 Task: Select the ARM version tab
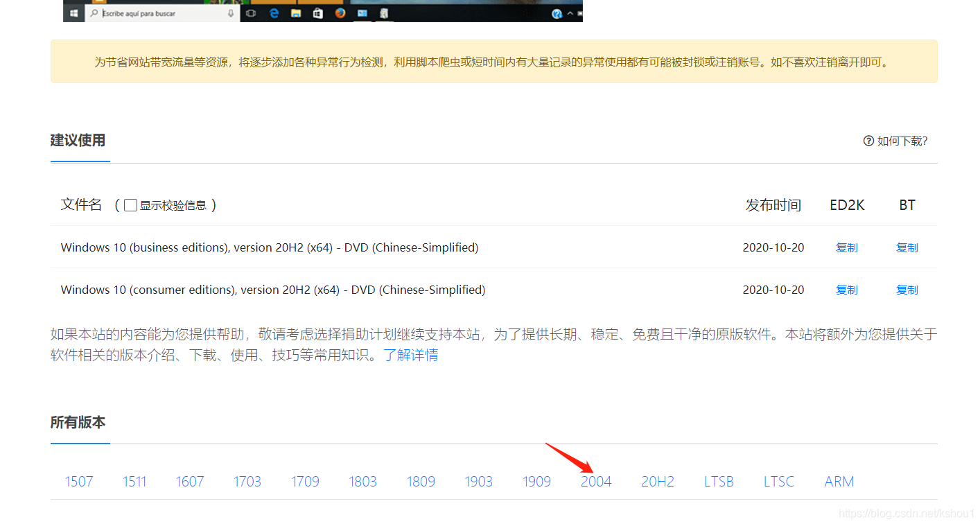(x=839, y=482)
